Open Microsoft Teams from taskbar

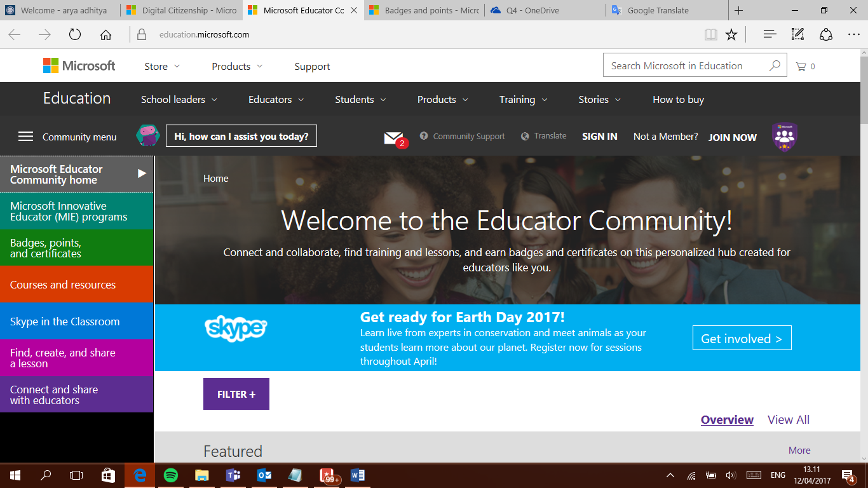click(233, 475)
